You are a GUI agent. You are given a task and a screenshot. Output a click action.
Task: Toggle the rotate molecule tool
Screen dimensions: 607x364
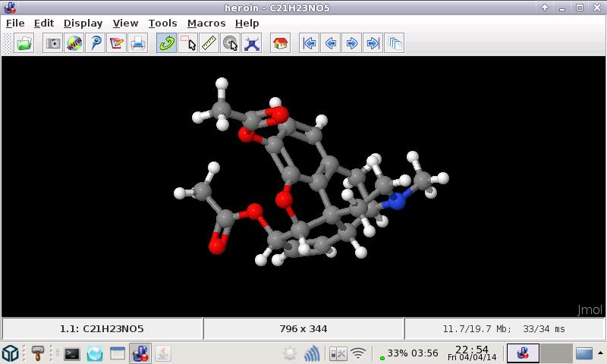[166, 43]
